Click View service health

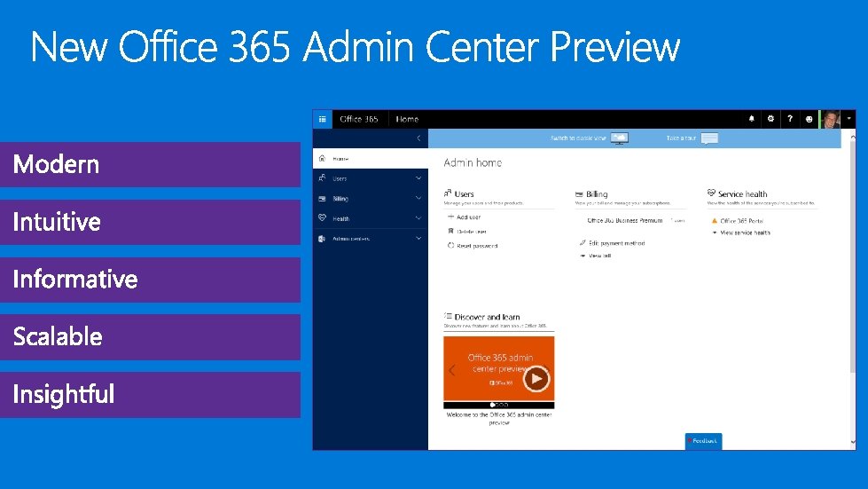(745, 233)
